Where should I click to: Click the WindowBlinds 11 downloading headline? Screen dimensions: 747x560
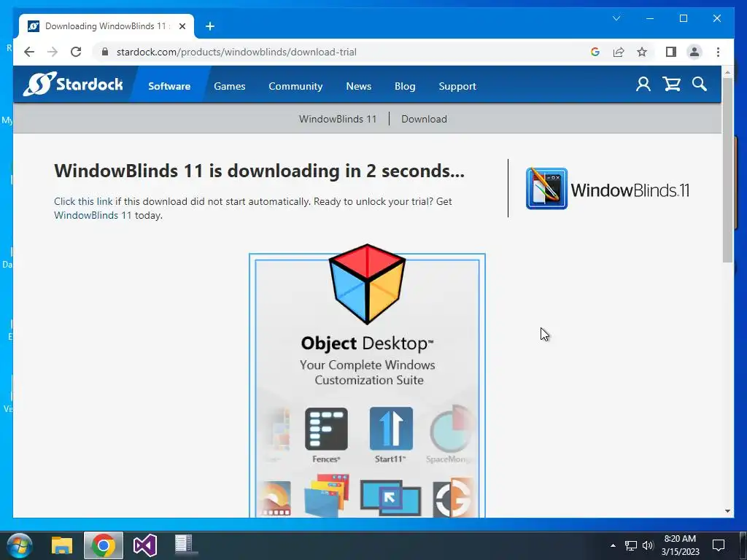tap(259, 171)
